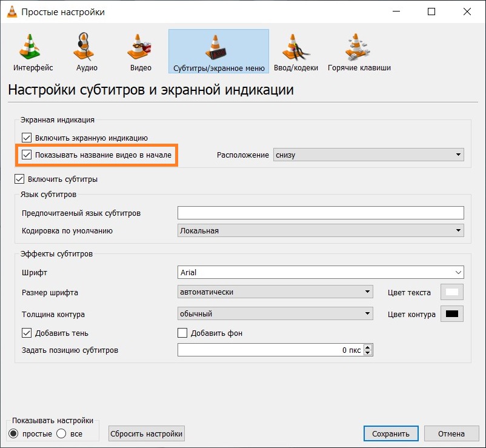
Task: Enable the Добавить фон checkbox
Action: click(182, 333)
